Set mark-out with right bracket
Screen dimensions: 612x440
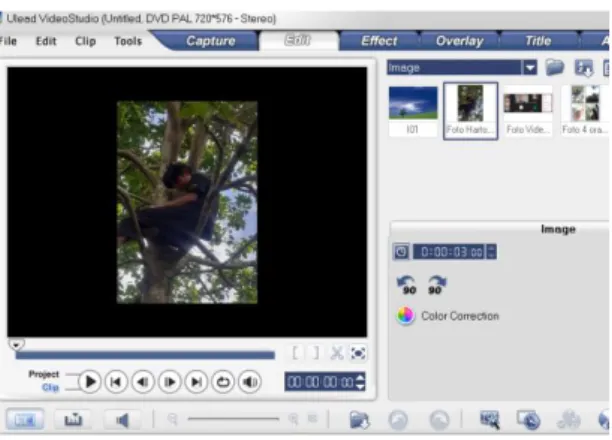click(315, 353)
